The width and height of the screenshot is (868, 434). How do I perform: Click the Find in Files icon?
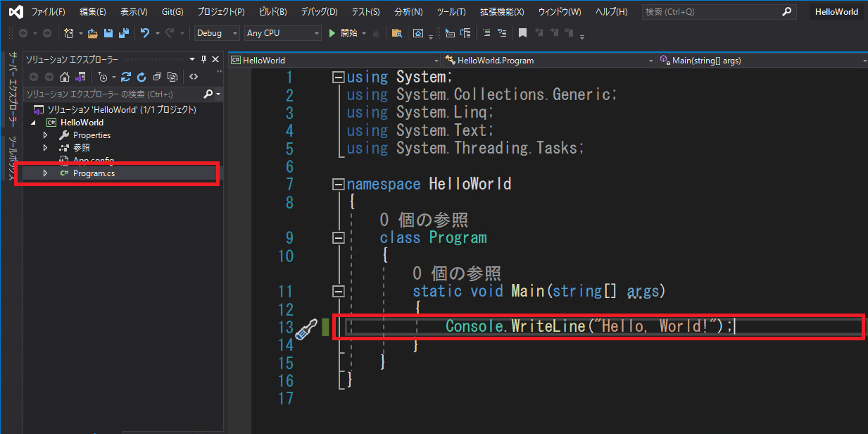click(397, 33)
